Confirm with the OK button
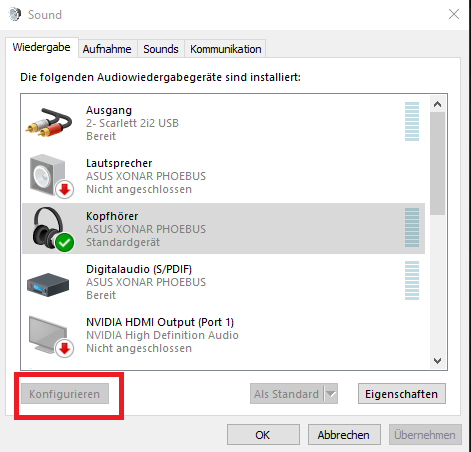The width and height of the screenshot is (471, 452). 263,435
